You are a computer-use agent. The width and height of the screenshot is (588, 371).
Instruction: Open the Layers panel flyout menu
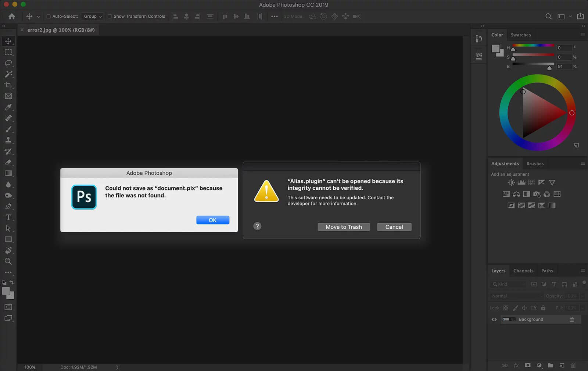click(x=582, y=271)
